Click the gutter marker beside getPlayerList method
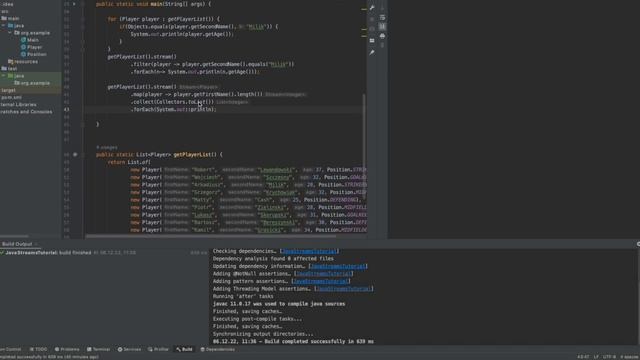The width and height of the screenshot is (640, 360). coord(75,155)
